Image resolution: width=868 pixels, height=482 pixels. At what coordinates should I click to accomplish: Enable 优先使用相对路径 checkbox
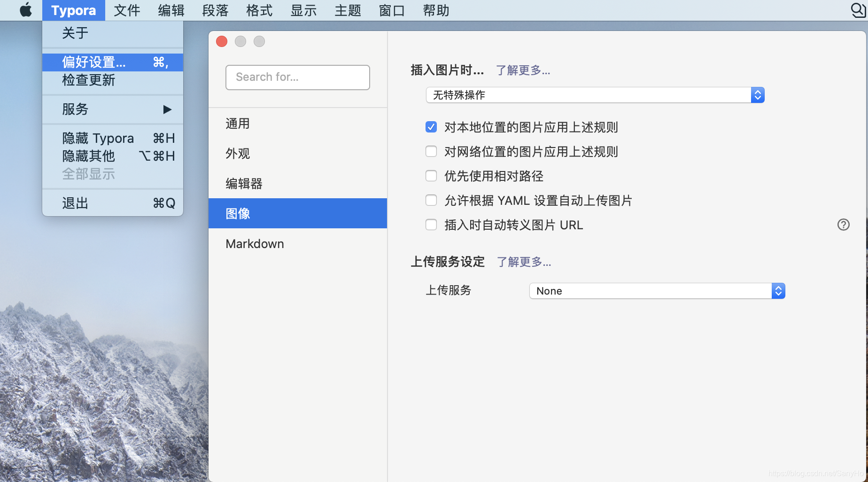(431, 176)
